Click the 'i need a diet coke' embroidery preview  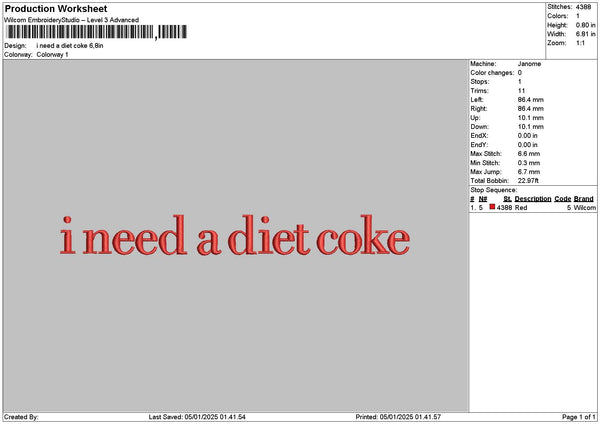pyautogui.click(x=235, y=235)
